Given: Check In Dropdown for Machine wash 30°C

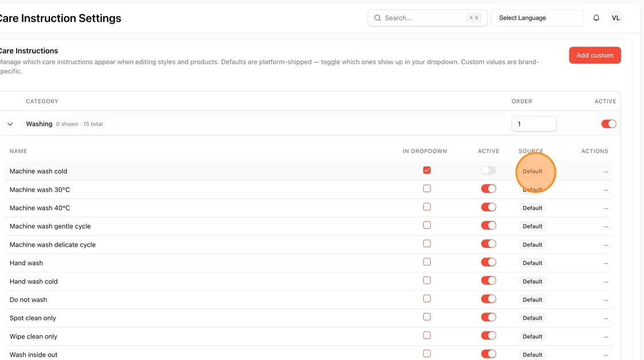Looking at the screenshot, I should pyautogui.click(x=427, y=189).
